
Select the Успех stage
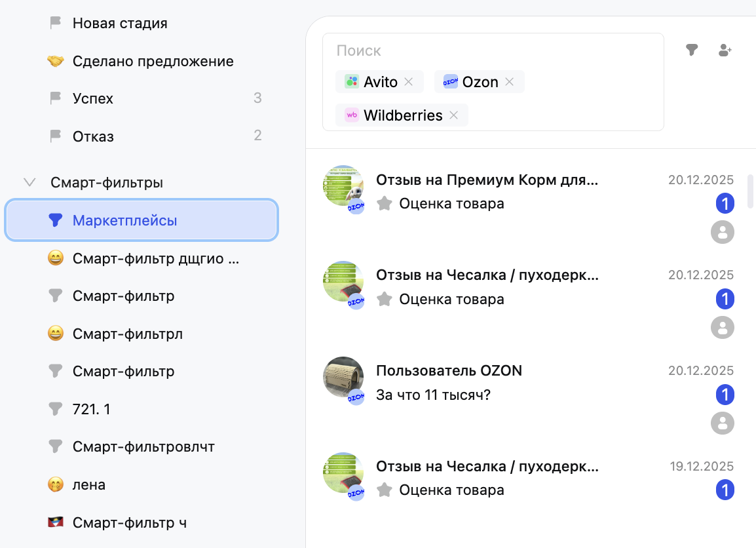(x=93, y=99)
